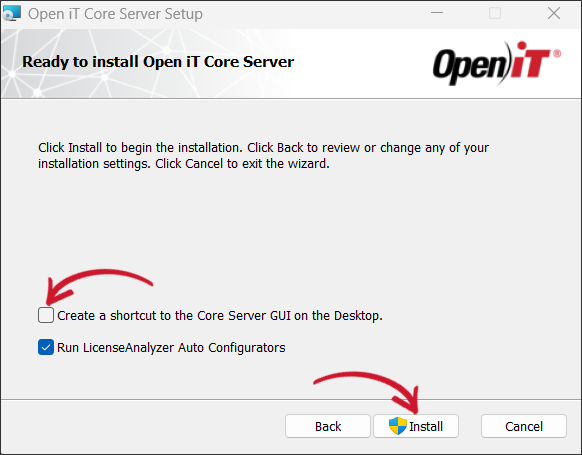Click the red arrow pointing at Install
Viewport: 582px width, 455px height.
tap(367, 392)
